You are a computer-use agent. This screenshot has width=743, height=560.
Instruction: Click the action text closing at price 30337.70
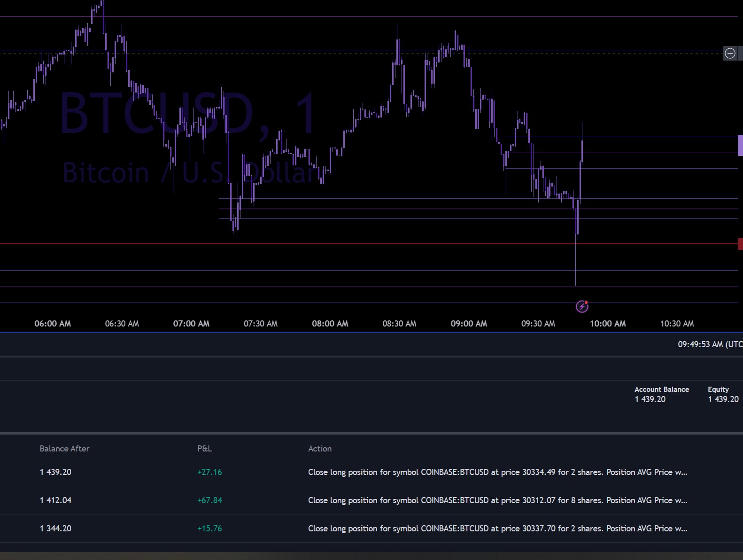[497, 529]
